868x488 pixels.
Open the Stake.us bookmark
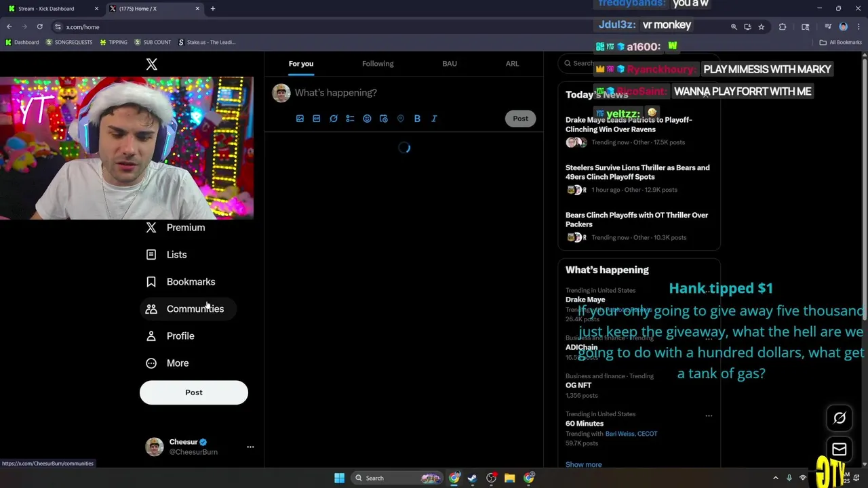(x=207, y=42)
